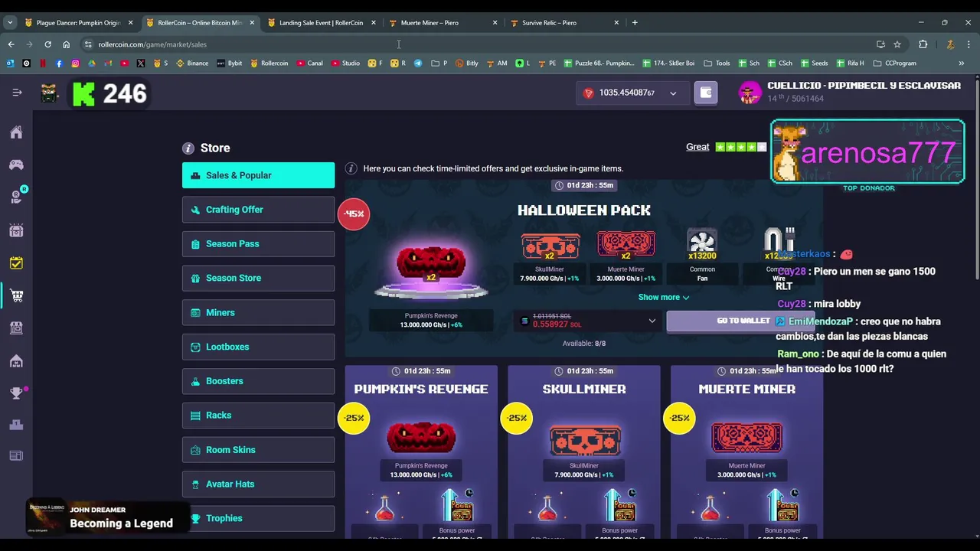Bookmark this page with star icon
Screen dimensions: 980x551
[897, 44]
